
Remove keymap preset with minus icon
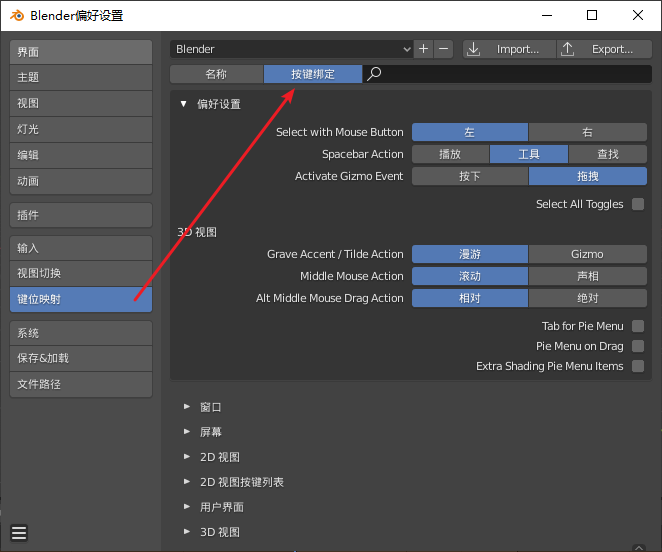coord(443,49)
